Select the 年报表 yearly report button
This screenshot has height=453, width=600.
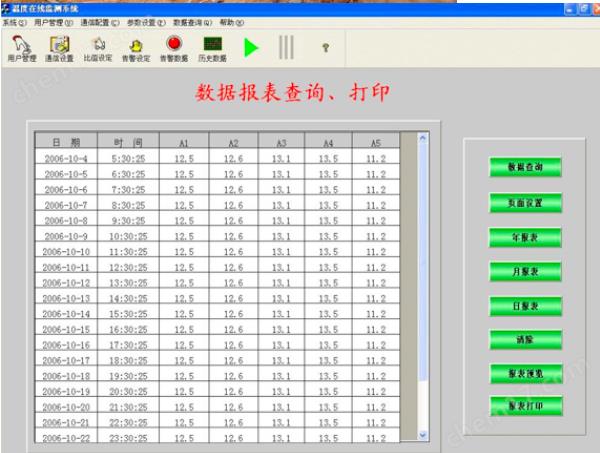525,237
